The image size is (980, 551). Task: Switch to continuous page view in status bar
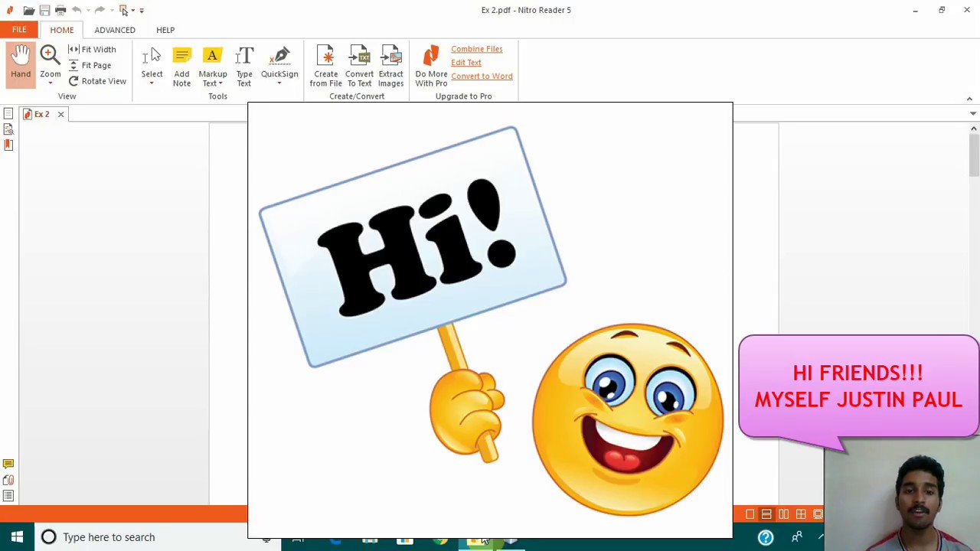tap(766, 514)
